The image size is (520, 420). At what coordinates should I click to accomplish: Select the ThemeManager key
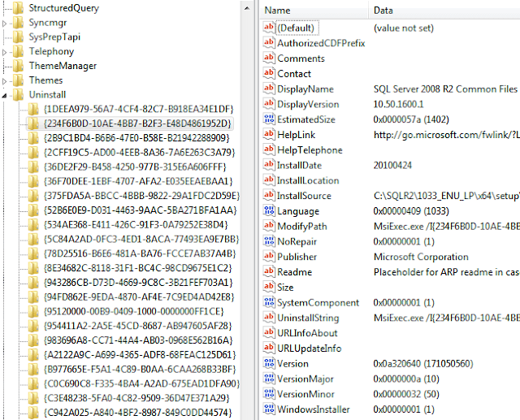tap(63, 66)
